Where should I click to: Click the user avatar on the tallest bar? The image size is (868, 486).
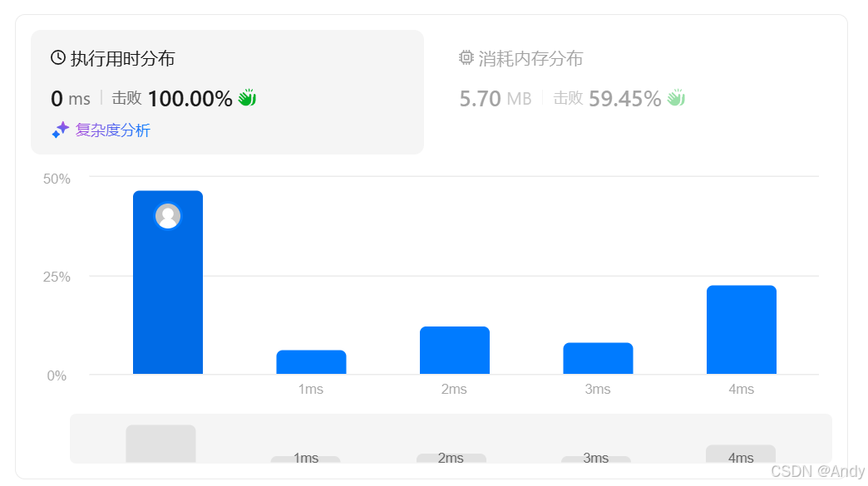(x=168, y=216)
